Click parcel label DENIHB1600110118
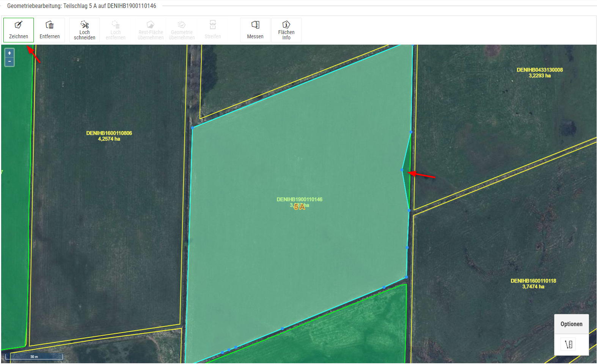Image resolution: width=597 pixels, height=364 pixels. click(x=533, y=281)
